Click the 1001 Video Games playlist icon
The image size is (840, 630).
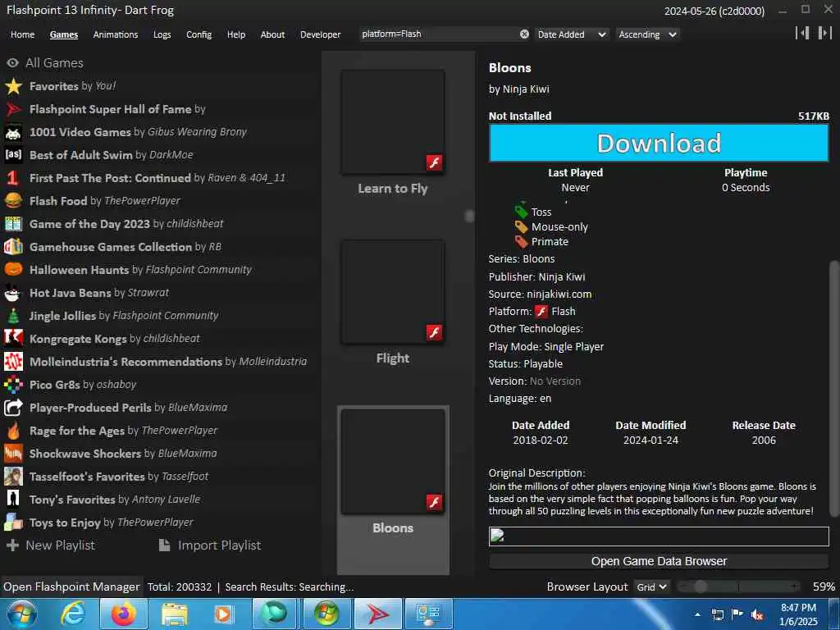13,132
